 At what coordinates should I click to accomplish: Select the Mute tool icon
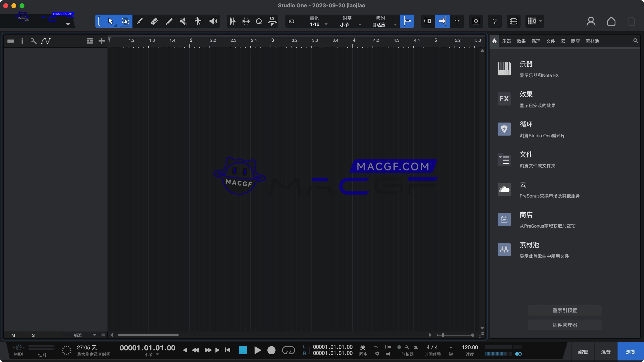point(184,21)
